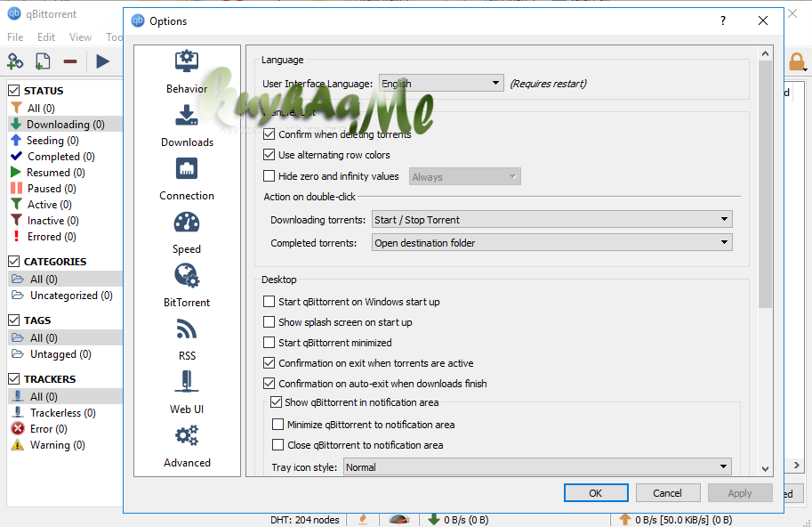
Task: Enable Close qBittorrent to notification area
Action: point(278,445)
